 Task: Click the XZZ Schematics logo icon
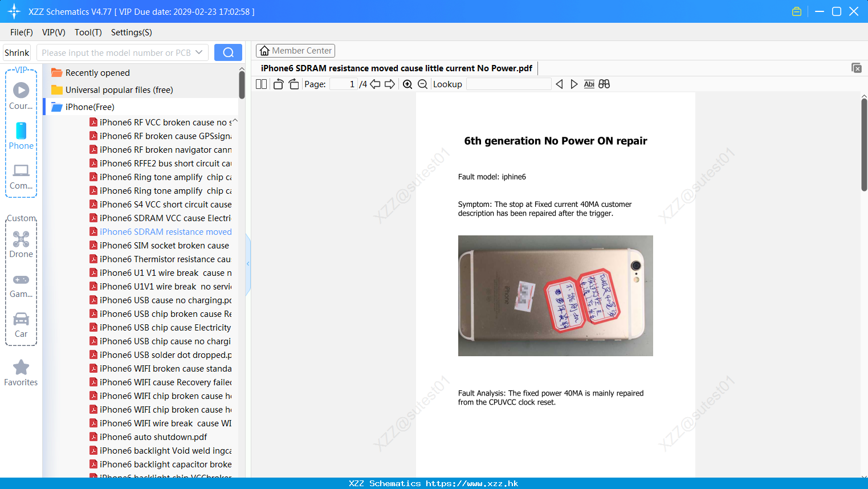[x=14, y=11]
